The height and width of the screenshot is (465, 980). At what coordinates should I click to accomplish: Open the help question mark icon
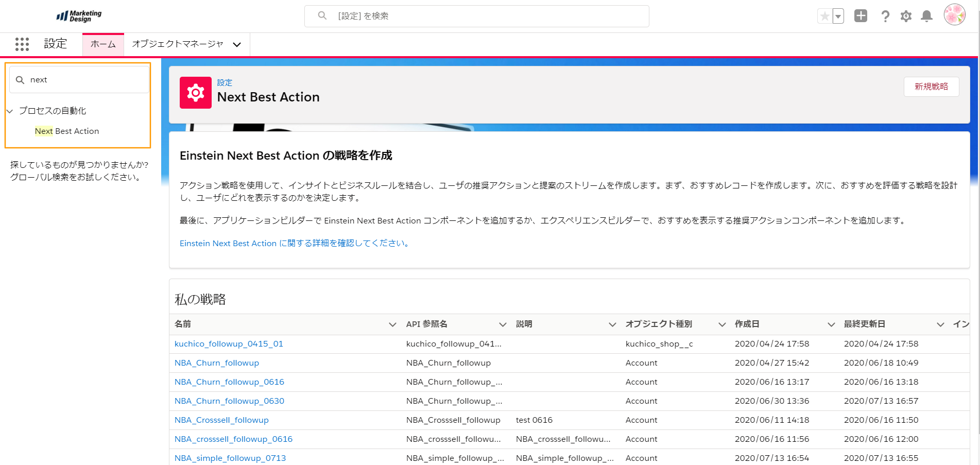coord(885,16)
